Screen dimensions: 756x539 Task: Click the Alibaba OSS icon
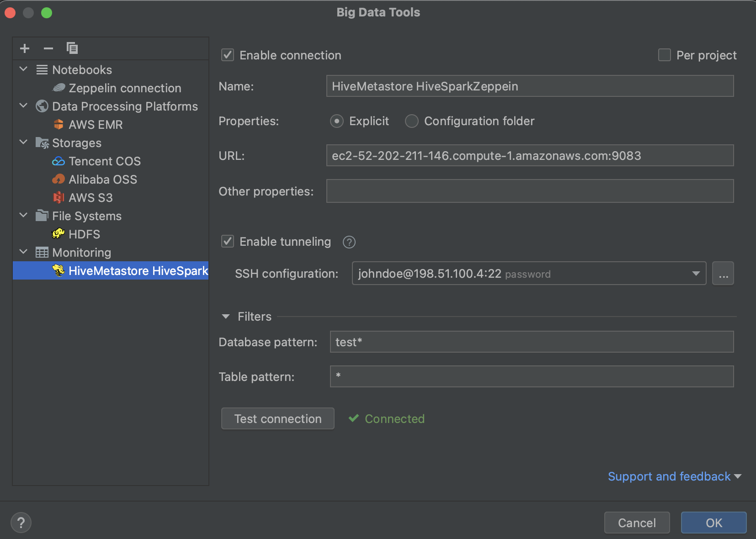tap(59, 179)
